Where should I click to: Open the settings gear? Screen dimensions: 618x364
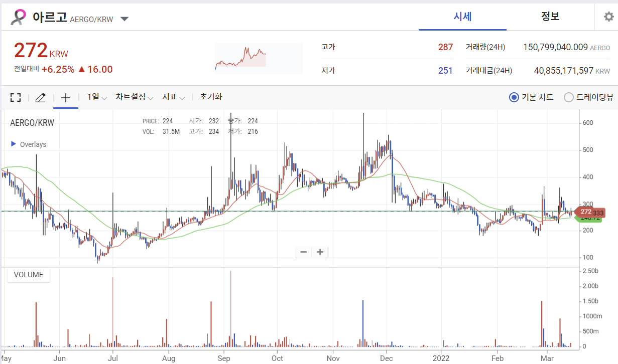[x=608, y=17]
